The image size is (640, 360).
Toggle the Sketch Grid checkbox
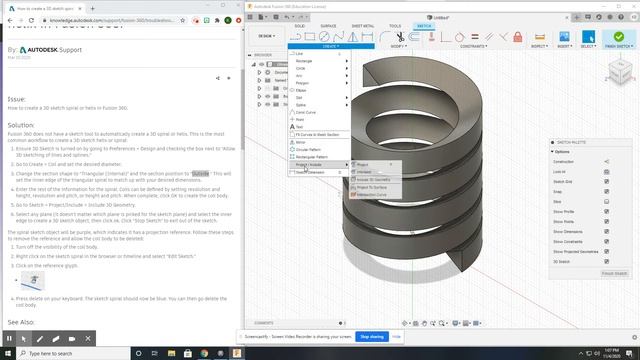[x=607, y=182]
